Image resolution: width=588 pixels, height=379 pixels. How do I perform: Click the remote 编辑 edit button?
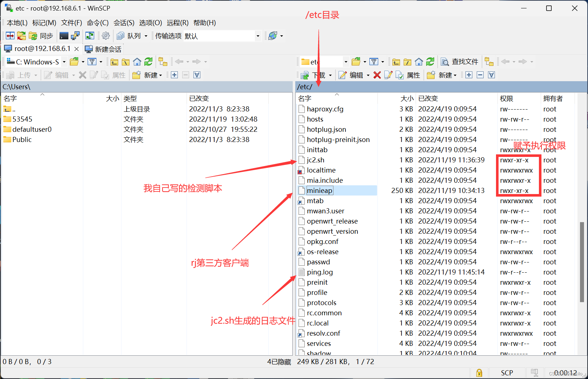[351, 75]
